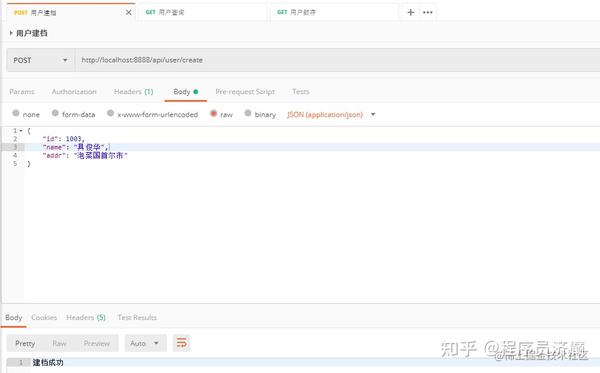The height and width of the screenshot is (373, 600).
Task: Expand the 用户建档 request name arrow
Action: 11,33
